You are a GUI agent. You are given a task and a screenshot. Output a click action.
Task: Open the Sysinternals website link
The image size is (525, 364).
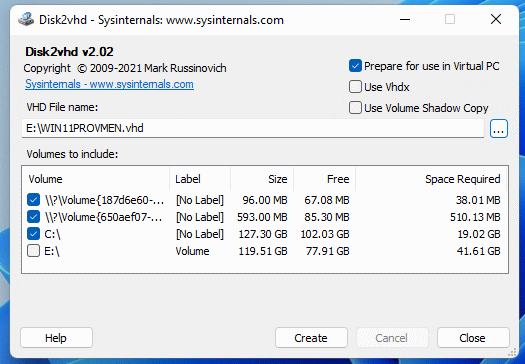coord(109,84)
